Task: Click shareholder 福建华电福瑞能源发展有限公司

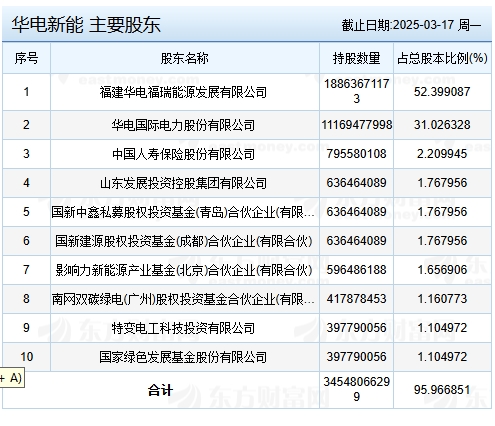Action: (x=183, y=92)
